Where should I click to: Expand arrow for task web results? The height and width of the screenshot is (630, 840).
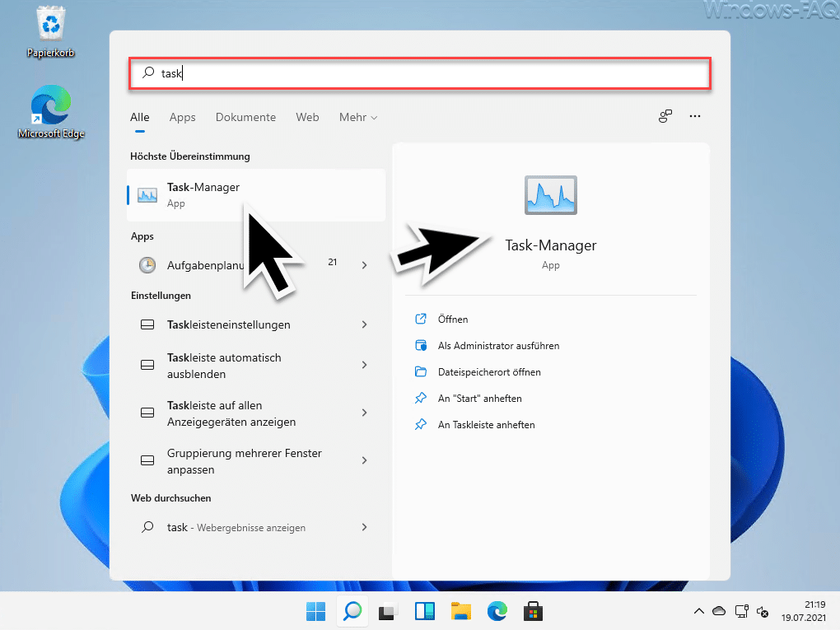coord(364,527)
